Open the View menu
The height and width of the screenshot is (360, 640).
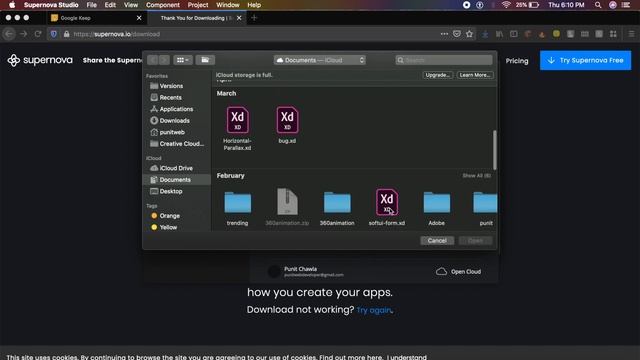[x=131, y=5]
